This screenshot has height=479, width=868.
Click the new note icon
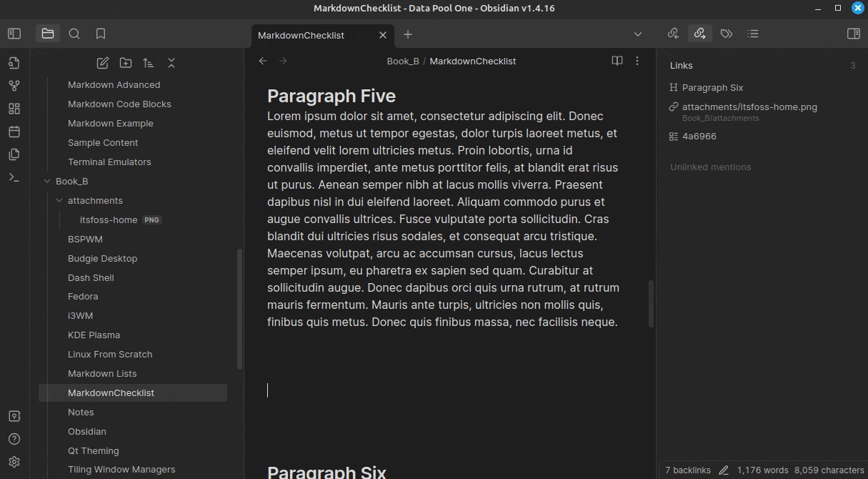pos(103,63)
